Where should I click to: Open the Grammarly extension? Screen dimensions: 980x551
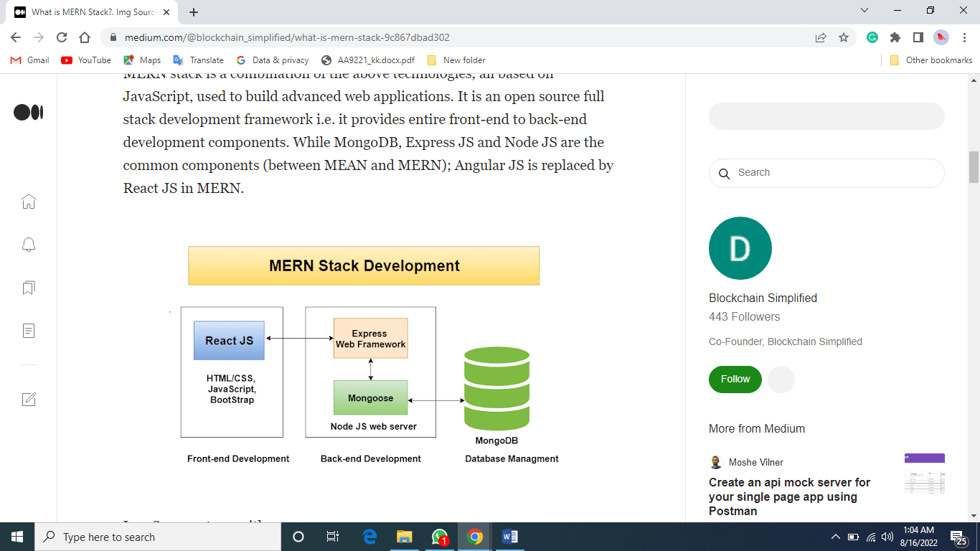coord(872,37)
